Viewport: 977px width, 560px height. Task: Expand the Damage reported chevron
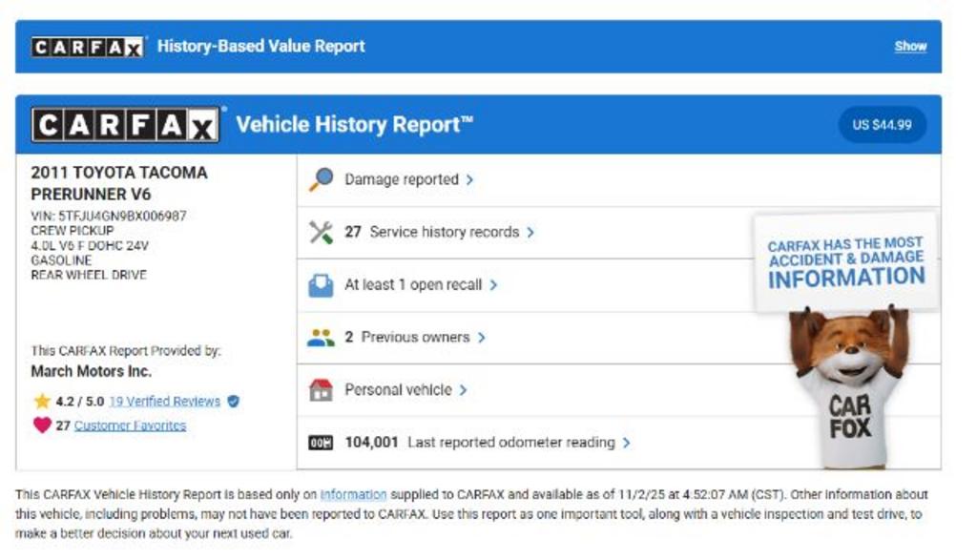point(469,179)
